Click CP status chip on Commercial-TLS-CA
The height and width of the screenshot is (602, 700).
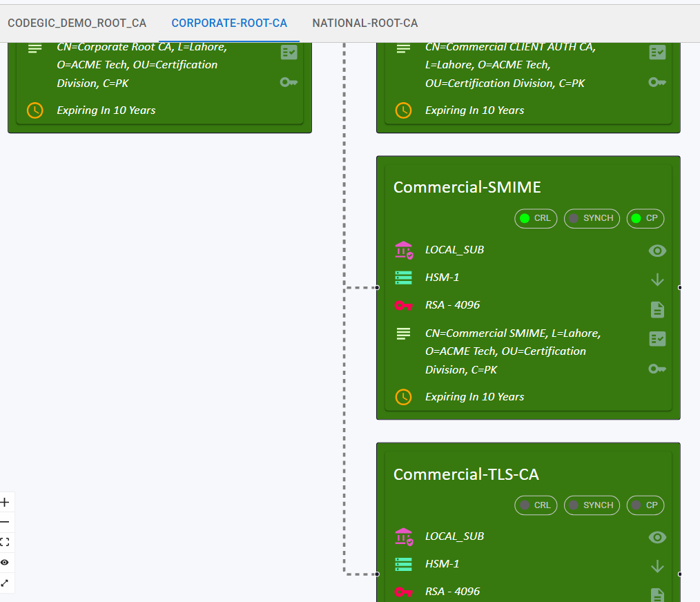645,505
